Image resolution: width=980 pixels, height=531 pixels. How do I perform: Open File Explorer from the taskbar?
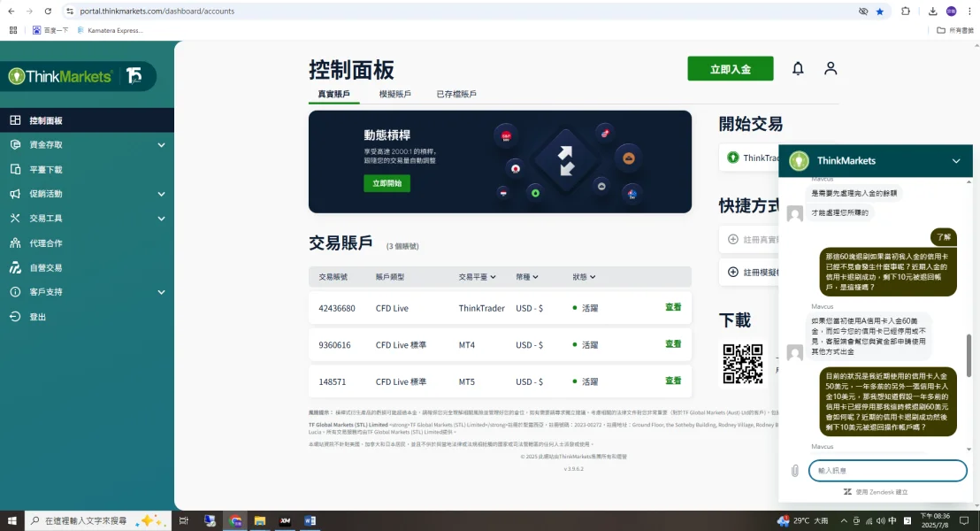coord(260,520)
